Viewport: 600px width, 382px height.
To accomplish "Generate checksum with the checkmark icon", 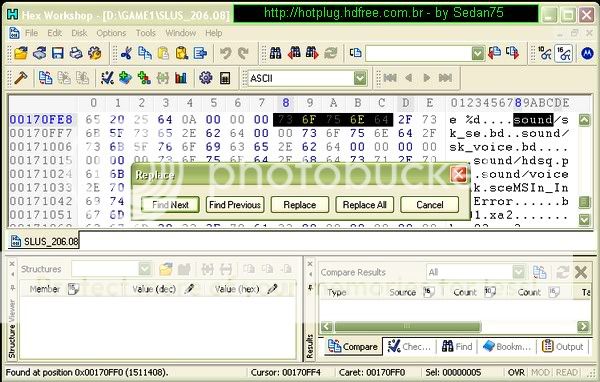I will point(107,78).
